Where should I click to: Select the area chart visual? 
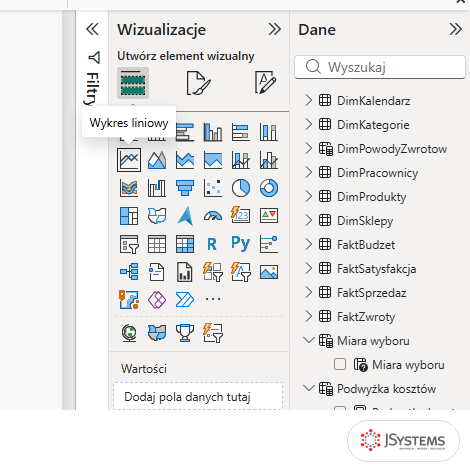click(157, 160)
